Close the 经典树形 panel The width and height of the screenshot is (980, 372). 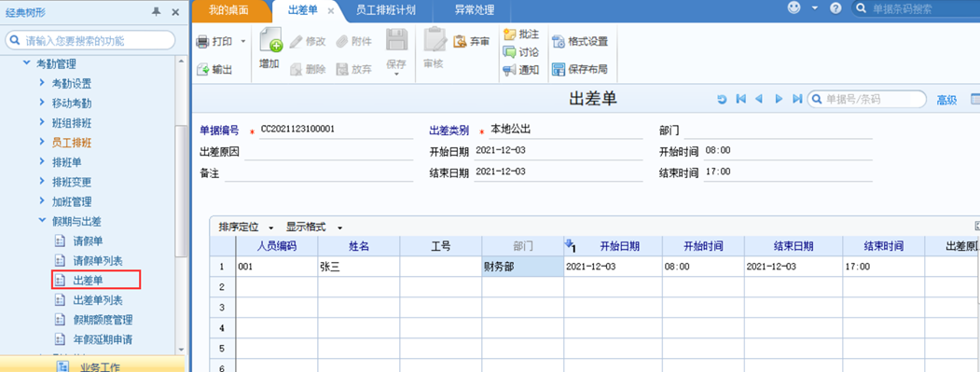click(x=175, y=12)
